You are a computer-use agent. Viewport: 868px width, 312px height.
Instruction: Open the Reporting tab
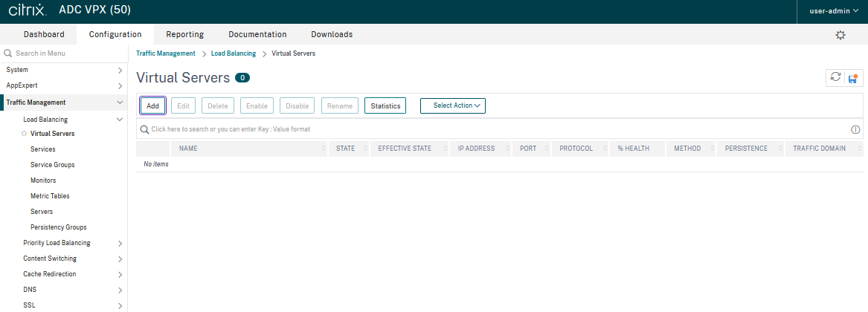[184, 34]
